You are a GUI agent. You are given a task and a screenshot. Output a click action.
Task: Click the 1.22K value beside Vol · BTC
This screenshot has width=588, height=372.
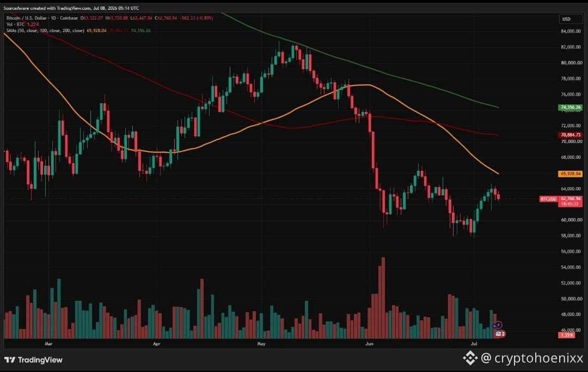pyautogui.click(x=33, y=24)
